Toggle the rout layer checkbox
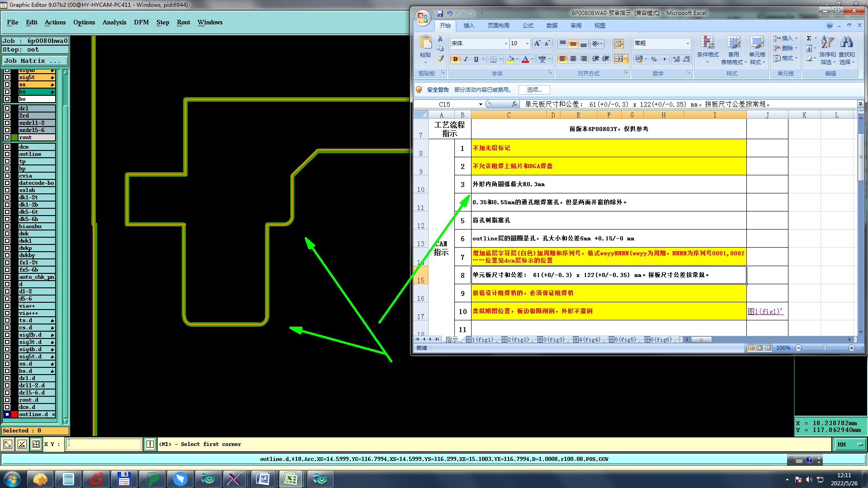Viewport: 868px width, 488px height. coord(7,137)
